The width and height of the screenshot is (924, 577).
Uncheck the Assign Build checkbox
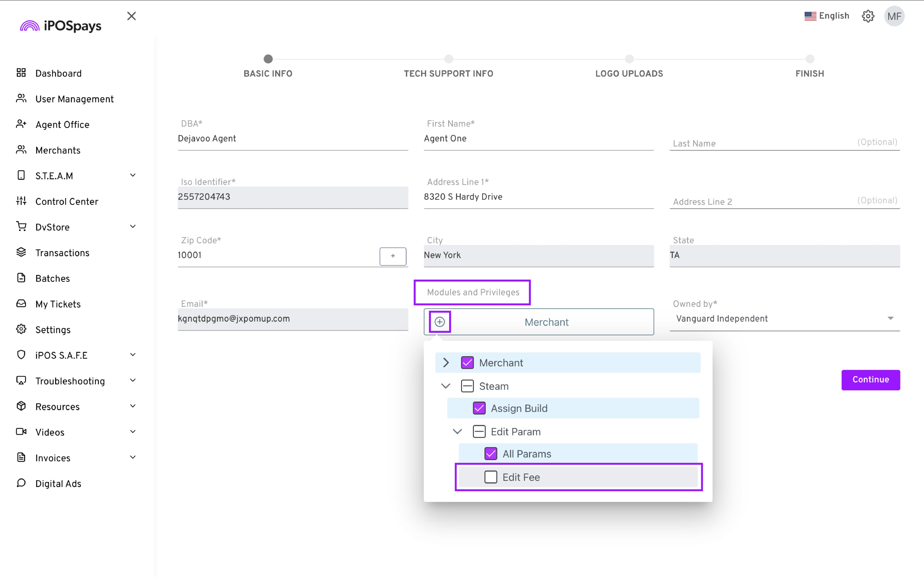[479, 408]
